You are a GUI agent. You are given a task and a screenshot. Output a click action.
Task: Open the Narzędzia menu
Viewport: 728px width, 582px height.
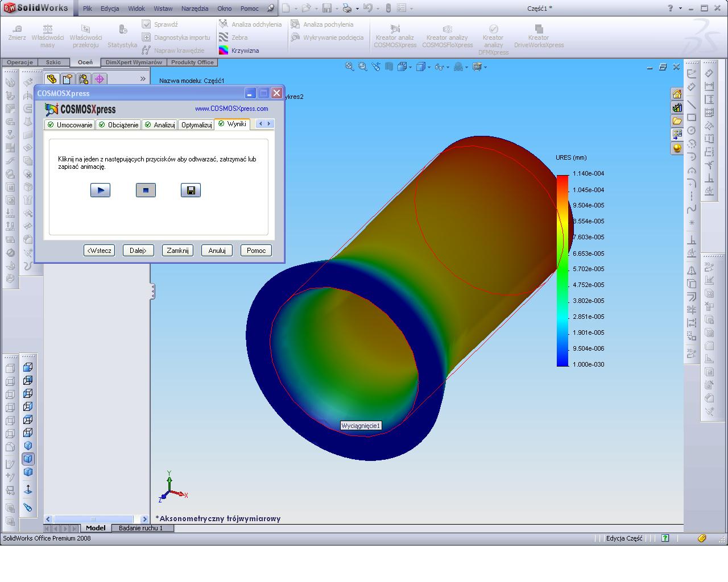coord(195,9)
